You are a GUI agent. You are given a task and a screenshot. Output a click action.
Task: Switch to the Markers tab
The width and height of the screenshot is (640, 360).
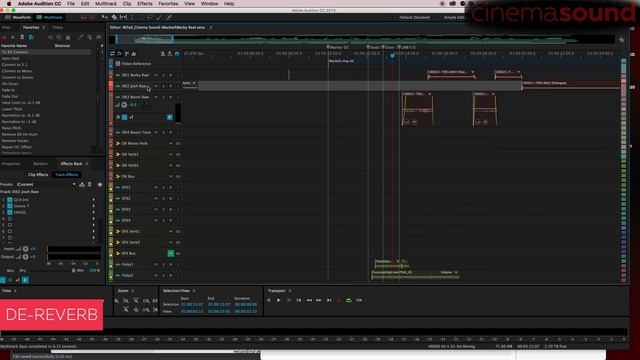pyautogui.click(x=40, y=164)
